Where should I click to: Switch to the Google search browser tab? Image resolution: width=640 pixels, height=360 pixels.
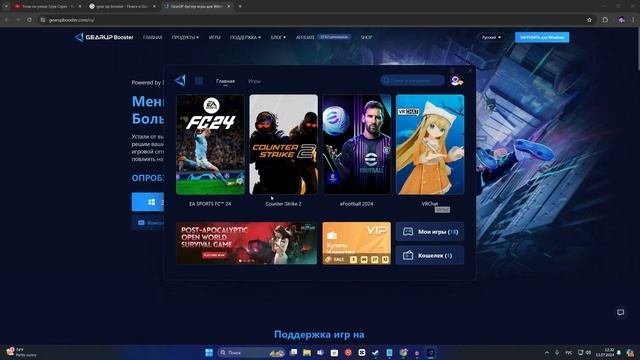pyautogui.click(x=122, y=7)
